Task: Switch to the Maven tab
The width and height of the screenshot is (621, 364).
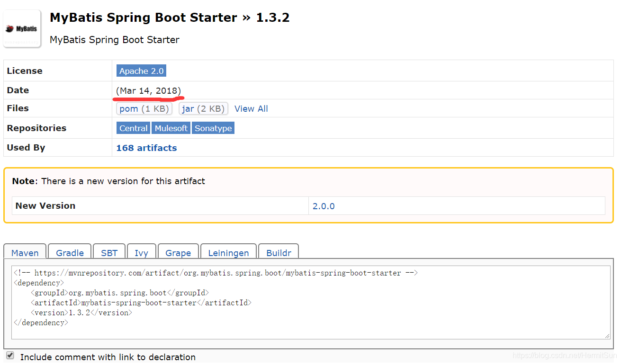Action: coord(25,253)
